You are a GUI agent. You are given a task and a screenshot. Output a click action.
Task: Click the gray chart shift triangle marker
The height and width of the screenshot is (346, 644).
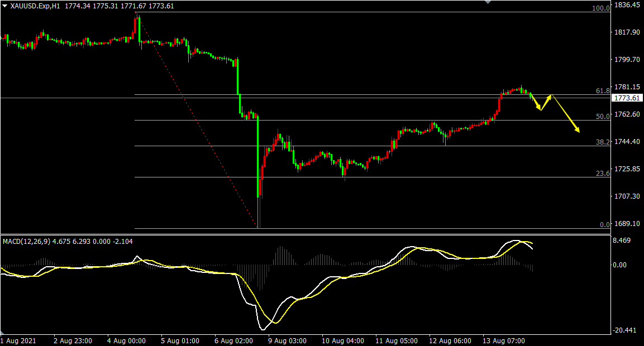click(x=489, y=2)
